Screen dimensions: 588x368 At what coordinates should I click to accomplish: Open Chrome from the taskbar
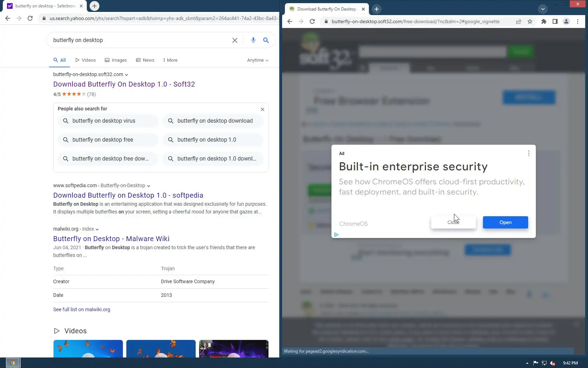(x=13, y=363)
